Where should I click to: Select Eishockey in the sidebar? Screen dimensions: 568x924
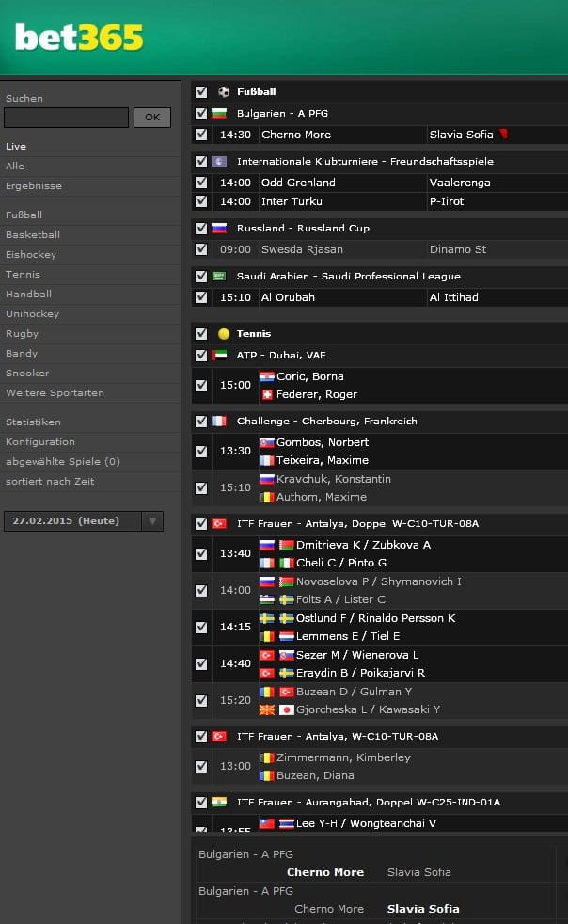[x=31, y=255]
